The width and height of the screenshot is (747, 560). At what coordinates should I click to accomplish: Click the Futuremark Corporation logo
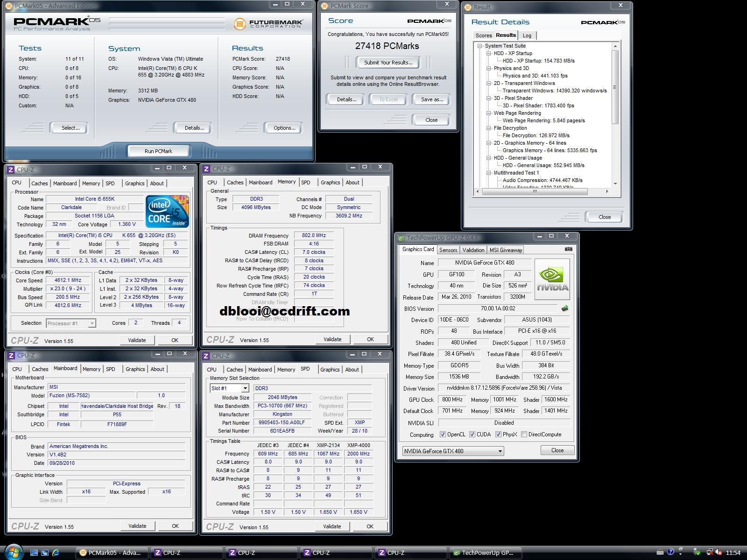click(268, 23)
